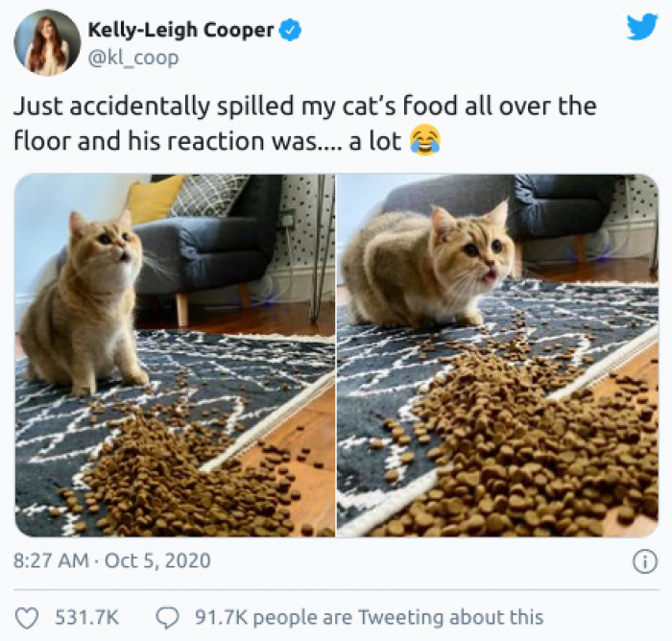Click the Kelly-Leigh Cooper display name

click(180, 30)
